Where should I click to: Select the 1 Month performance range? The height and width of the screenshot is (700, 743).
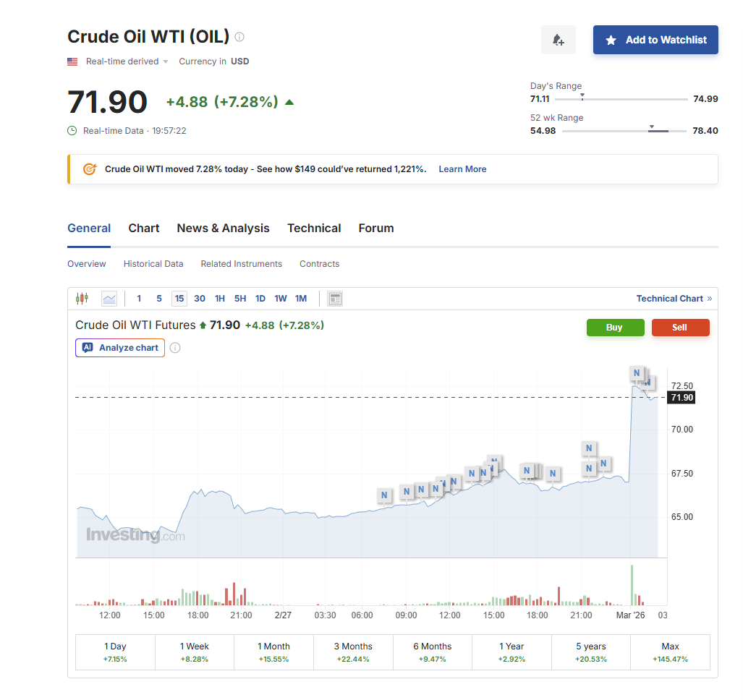[x=274, y=652]
